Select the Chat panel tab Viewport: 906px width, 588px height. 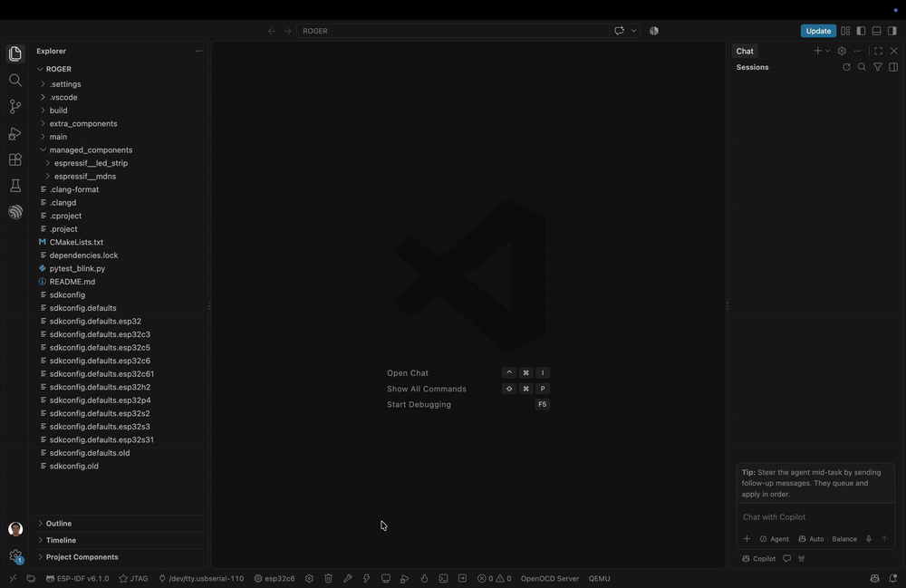click(x=745, y=51)
